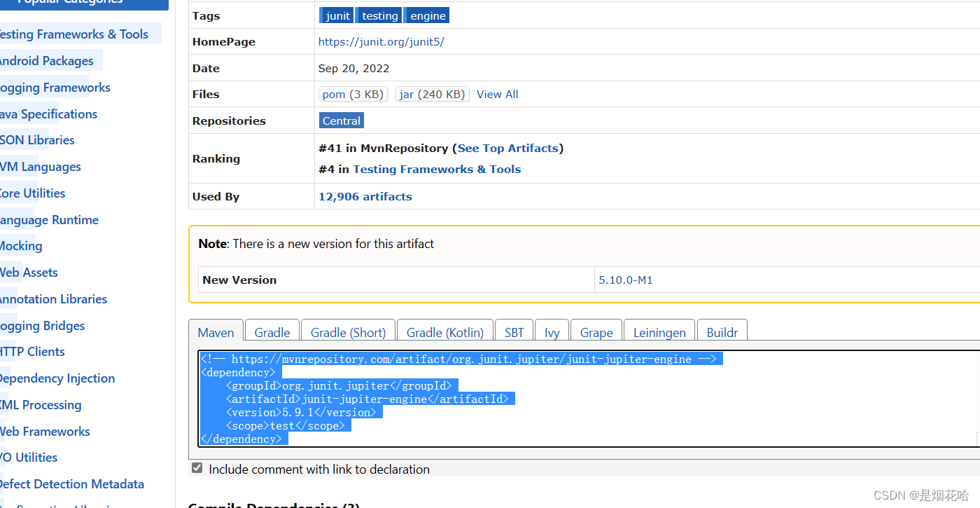Select the Ivy tab
This screenshot has width=980, height=508.
(552, 332)
